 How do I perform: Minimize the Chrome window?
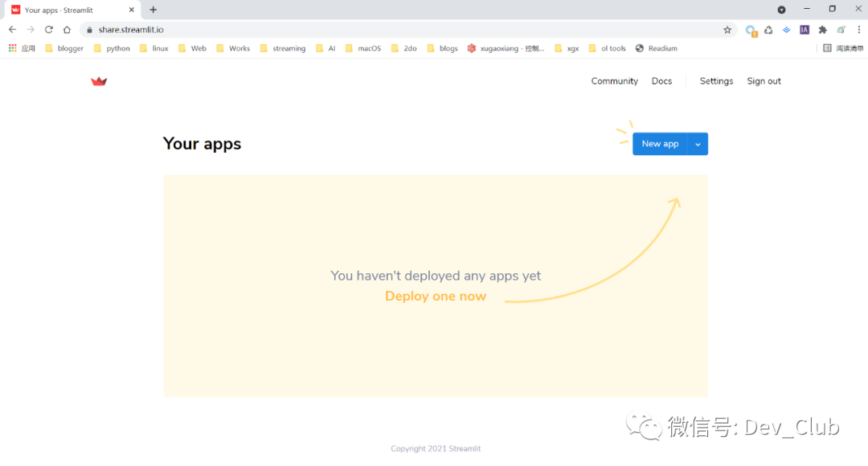point(807,9)
